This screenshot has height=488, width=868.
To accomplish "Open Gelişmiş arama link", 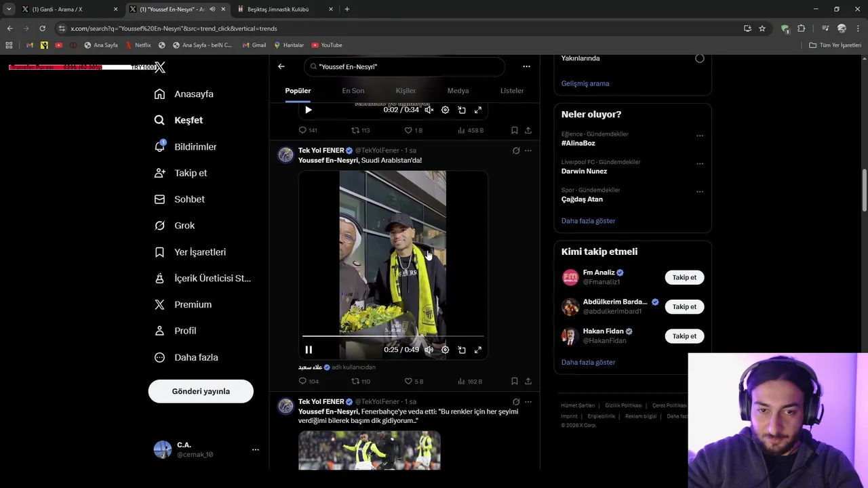I will [585, 83].
